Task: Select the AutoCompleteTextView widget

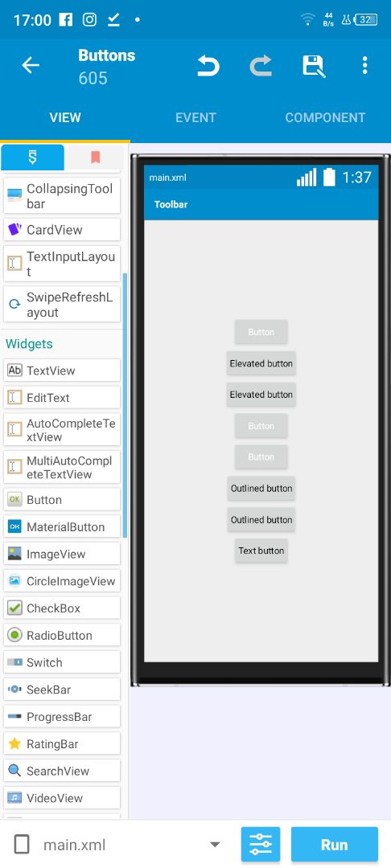Action: coord(62,429)
